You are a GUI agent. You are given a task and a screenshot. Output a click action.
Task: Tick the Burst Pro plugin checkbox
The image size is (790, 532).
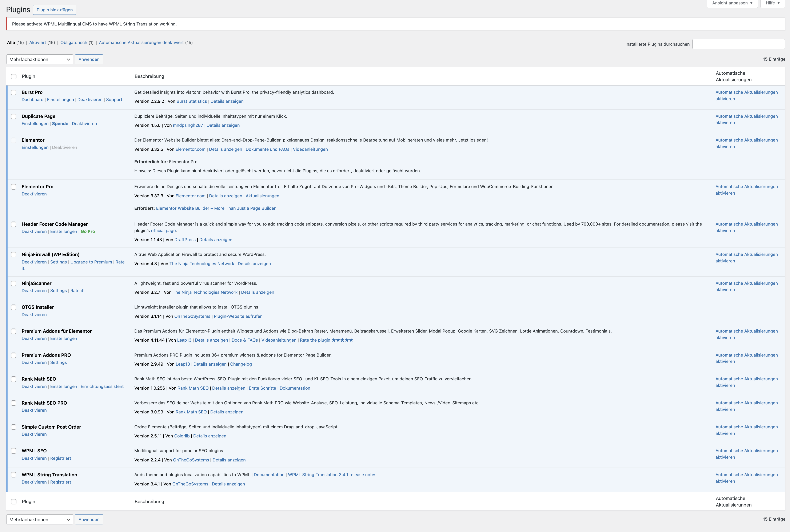(13, 92)
